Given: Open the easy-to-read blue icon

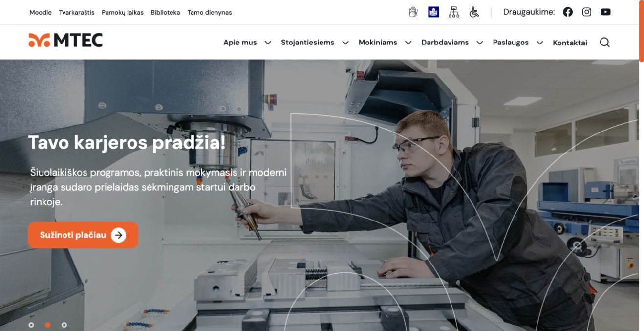Looking at the screenshot, I should click(433, 12).
